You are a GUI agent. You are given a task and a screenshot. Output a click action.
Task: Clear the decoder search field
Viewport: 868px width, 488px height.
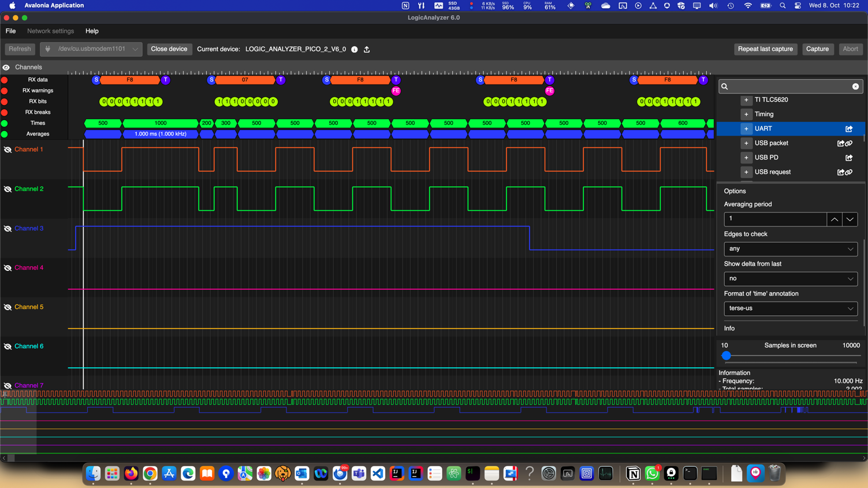point(855,87)
